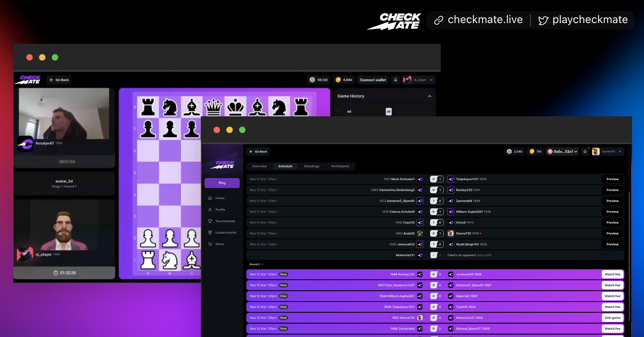This screenshot has height=337, width=644.
Task: Switch to the Overview tab
Action: click(259, 167)
